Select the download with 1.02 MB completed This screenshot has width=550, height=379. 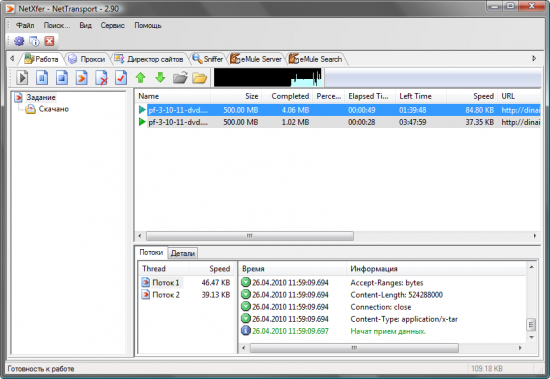[338, 122]
